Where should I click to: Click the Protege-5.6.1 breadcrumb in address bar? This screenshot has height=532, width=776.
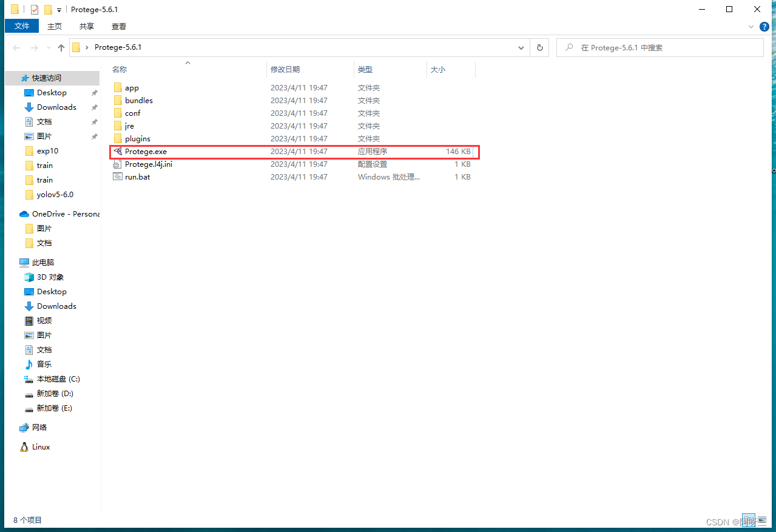[x=118, y=47]
